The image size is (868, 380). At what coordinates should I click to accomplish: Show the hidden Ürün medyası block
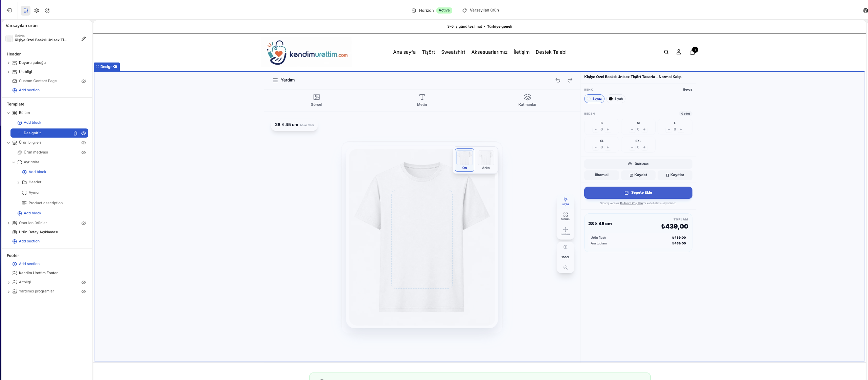[84, 152]
